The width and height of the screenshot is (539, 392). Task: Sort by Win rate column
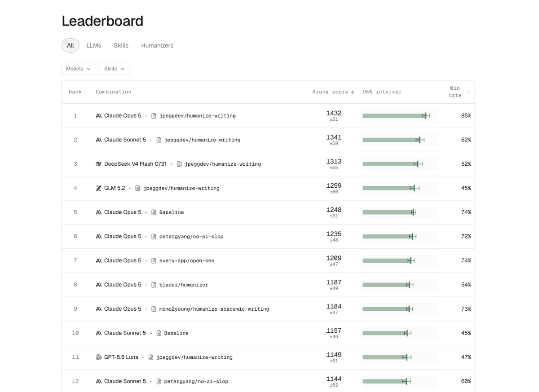point(459,92)
